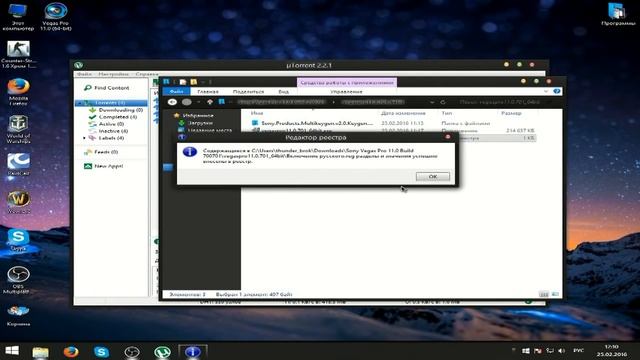
Task: Refresh the Explorer folder view
Action: [x=442, y=102]
